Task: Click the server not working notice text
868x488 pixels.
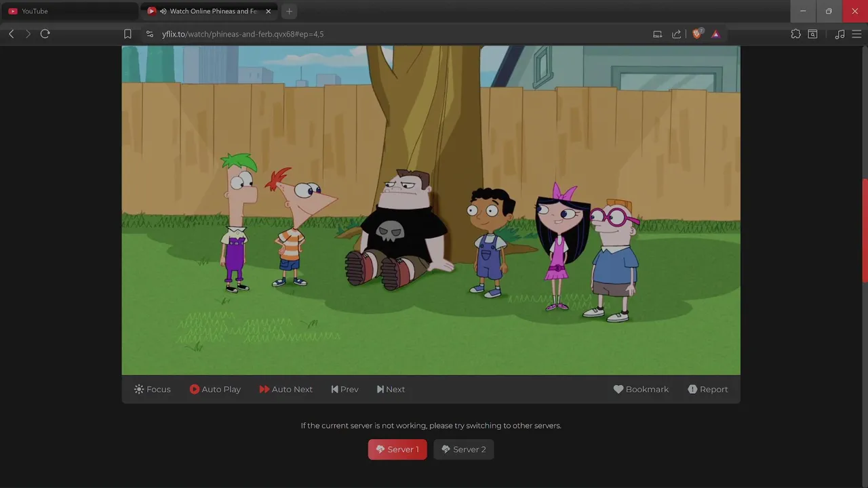Action: coord(431,426)
